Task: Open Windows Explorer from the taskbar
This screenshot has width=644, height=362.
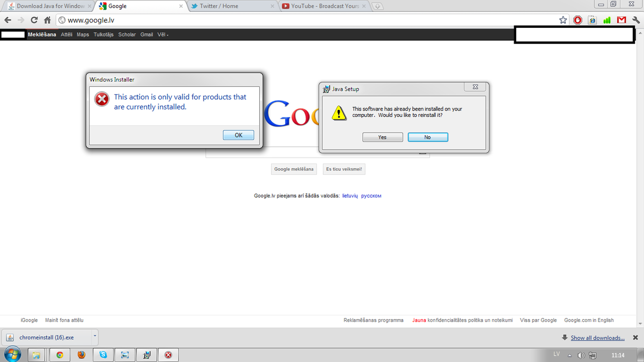Action: point(36,354)
